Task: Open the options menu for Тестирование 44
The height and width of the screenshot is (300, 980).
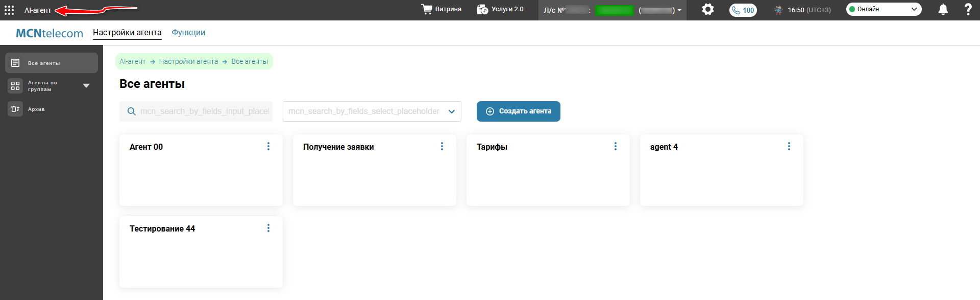Action: pyautogui.click(x=268, y=228)
